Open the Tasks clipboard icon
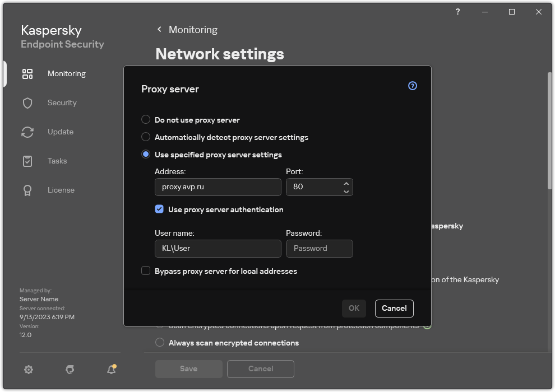Screen dimensions: 555x392 click(27, 161)
